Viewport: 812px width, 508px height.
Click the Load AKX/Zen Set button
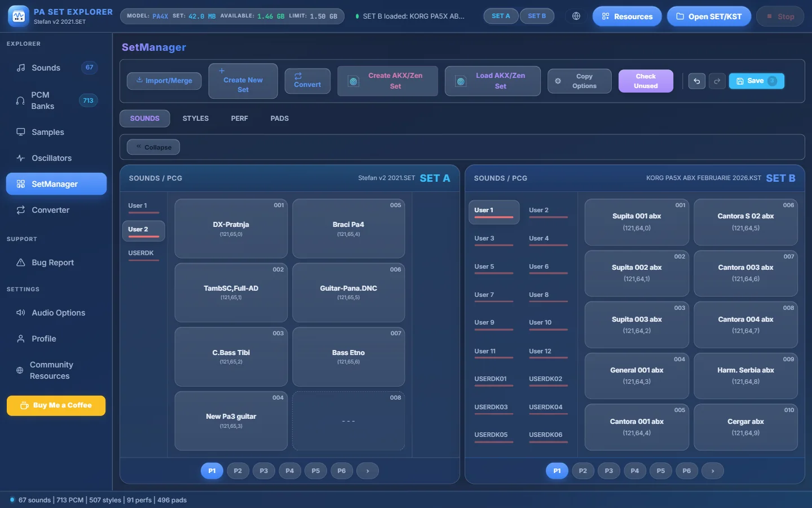pos(493,81)
